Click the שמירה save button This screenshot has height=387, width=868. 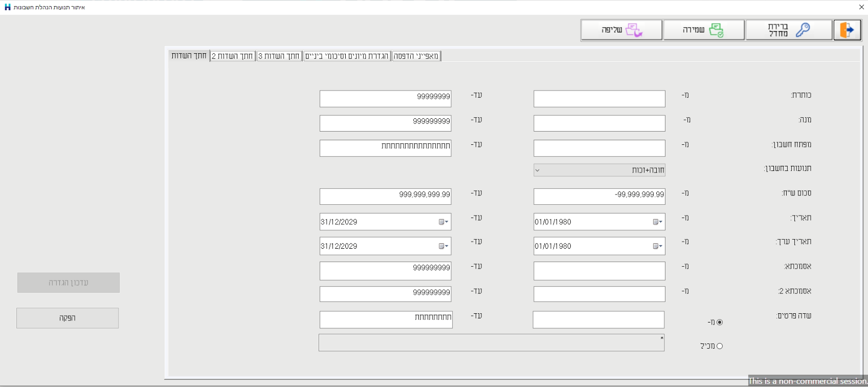[x=704, y=30]
